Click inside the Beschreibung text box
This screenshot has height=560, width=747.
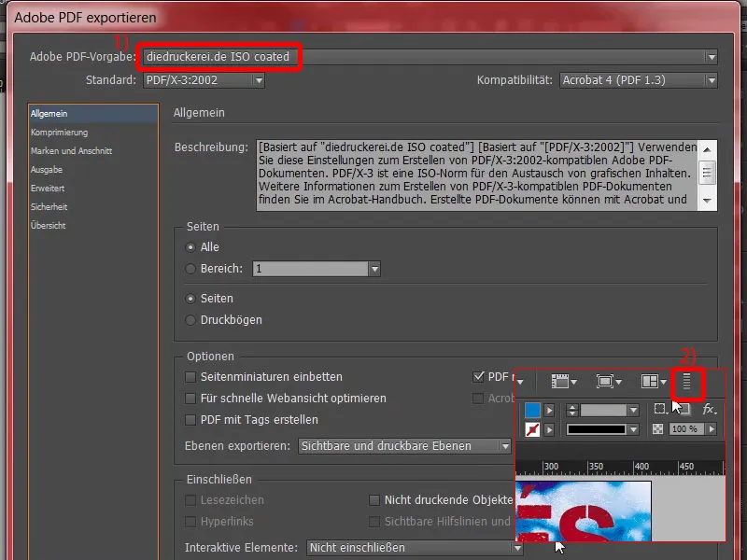click(x=477, y=175)
